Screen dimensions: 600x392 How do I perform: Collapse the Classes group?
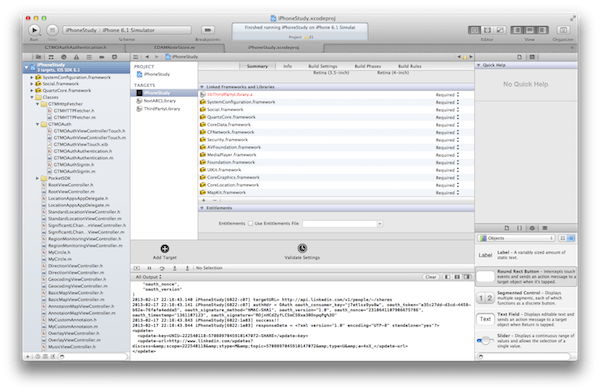click(32, 97)
